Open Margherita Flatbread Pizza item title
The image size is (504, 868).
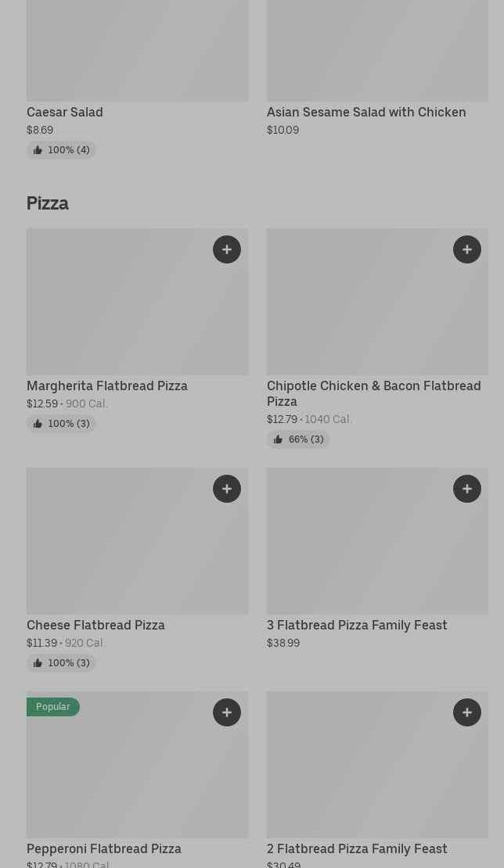pyautogui.click(x=107, y=386)
